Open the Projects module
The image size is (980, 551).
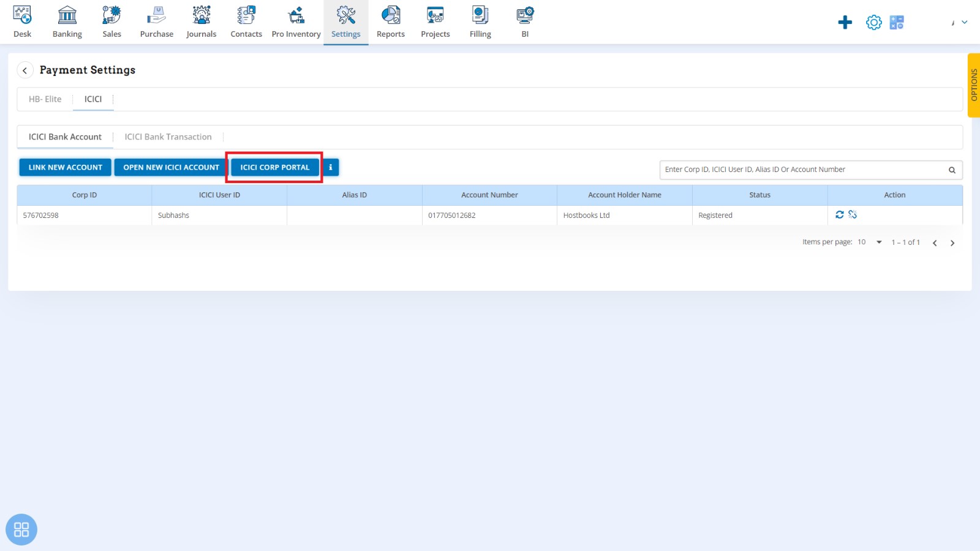pyautogui.click(x=435, y=22)
